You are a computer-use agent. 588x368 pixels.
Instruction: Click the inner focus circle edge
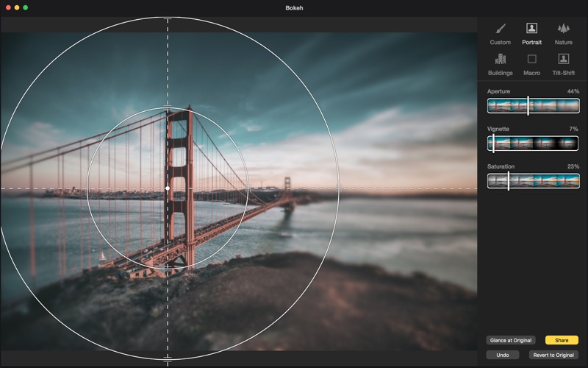click(248, 188)
